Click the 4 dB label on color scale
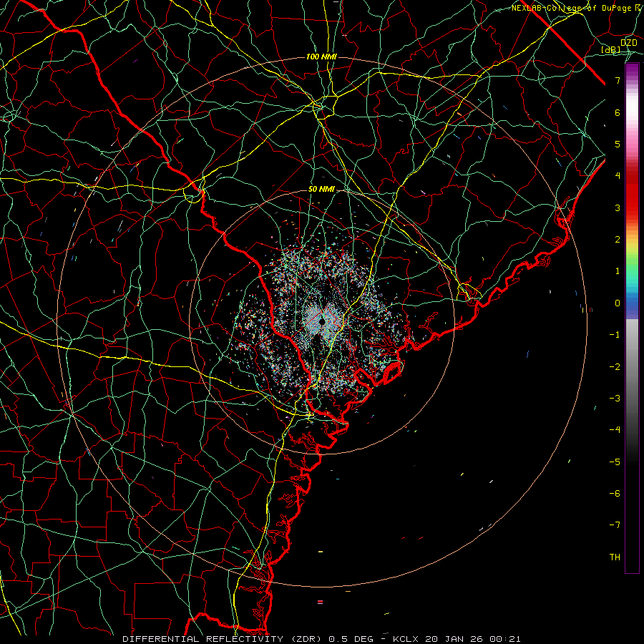The height and width of the screenshot is (644, 644). (x=618, y=176)
